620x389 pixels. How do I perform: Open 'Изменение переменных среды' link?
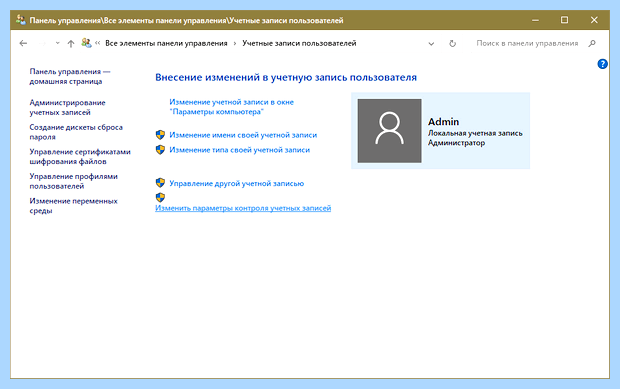tap(73, 206)
